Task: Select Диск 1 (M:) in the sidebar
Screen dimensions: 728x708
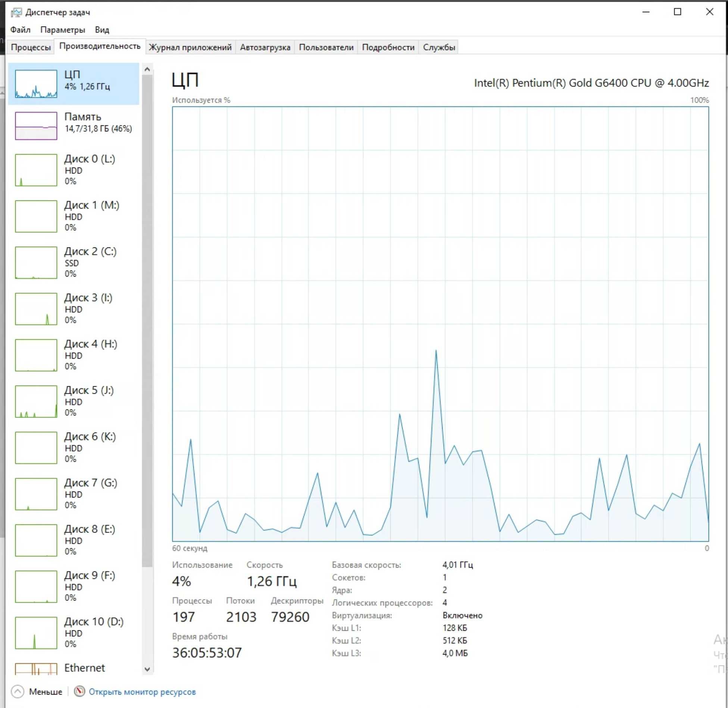Action: [x=74, y=216]
